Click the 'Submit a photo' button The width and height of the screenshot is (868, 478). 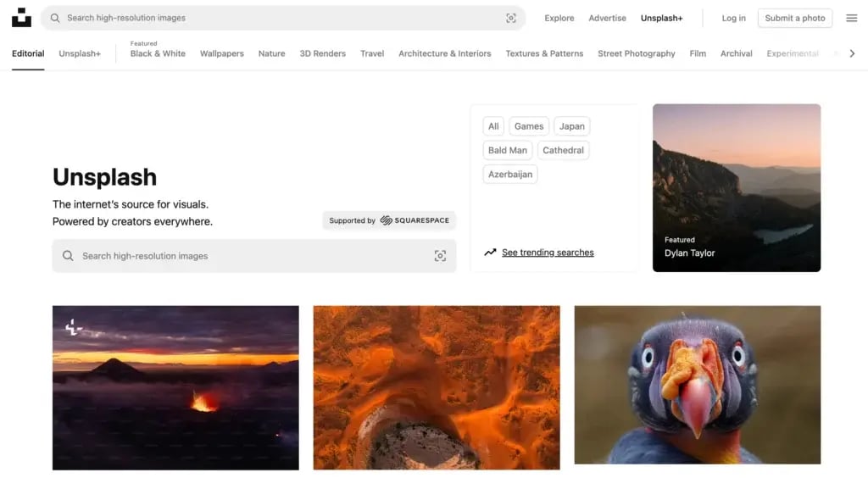[x=794, y=18]
